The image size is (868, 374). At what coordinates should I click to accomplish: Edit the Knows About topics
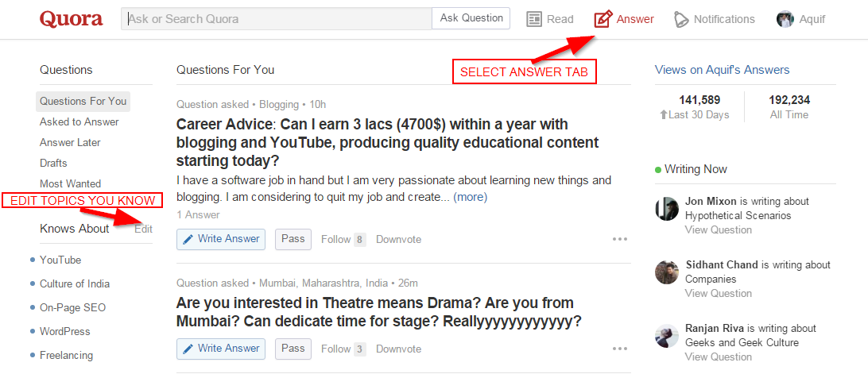coord(143,229)
